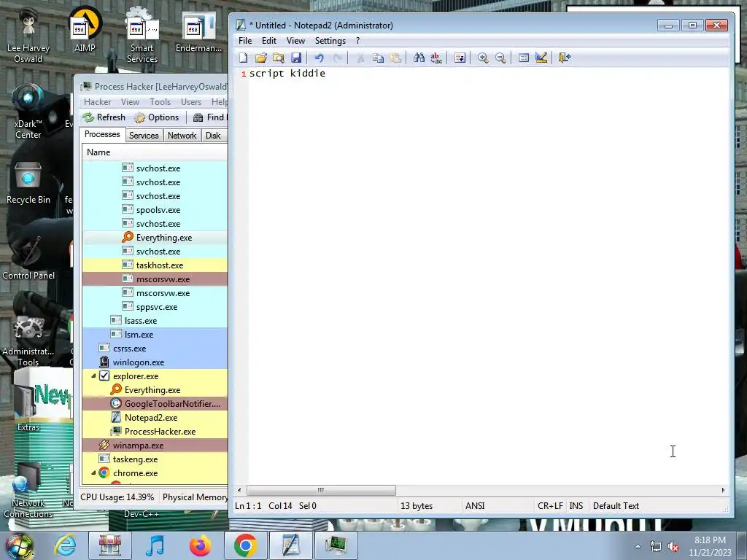
Task: Toggle word wrap in Notepad2 toolbar
Action: click(460, 58)
